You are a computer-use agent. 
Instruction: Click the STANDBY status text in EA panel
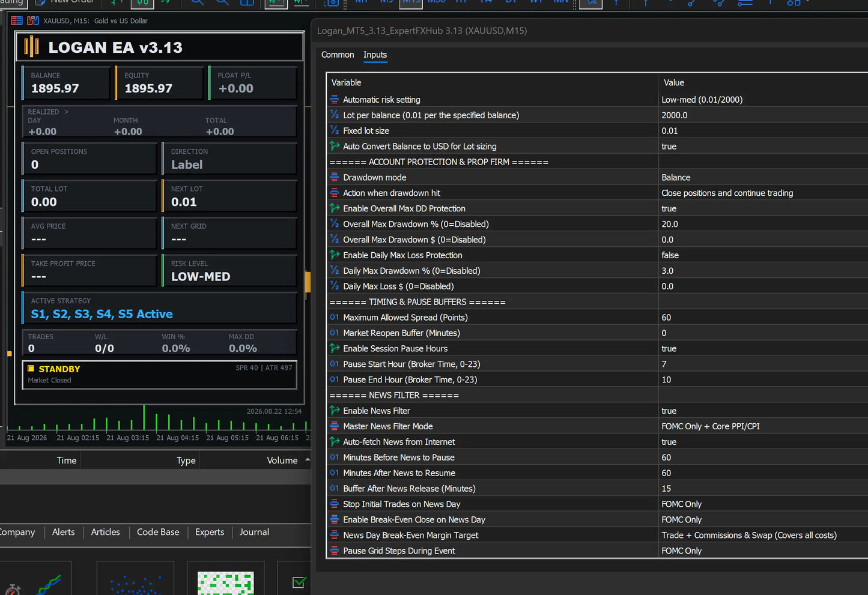pos(59,369)
